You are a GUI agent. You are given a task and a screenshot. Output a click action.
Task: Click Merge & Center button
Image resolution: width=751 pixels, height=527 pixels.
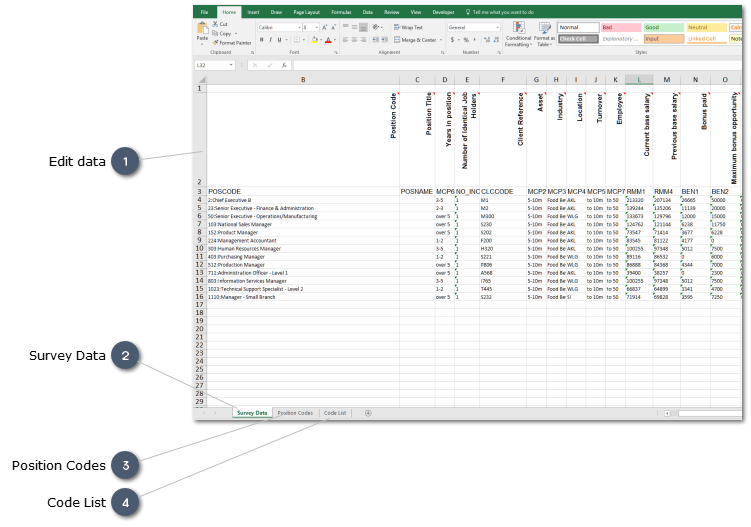(415, 40)
